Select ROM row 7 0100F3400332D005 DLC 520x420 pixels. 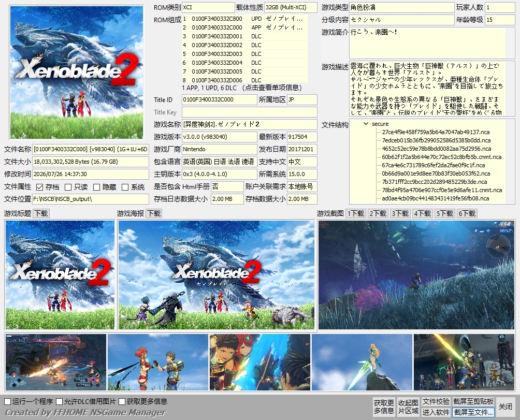(244, 71)
